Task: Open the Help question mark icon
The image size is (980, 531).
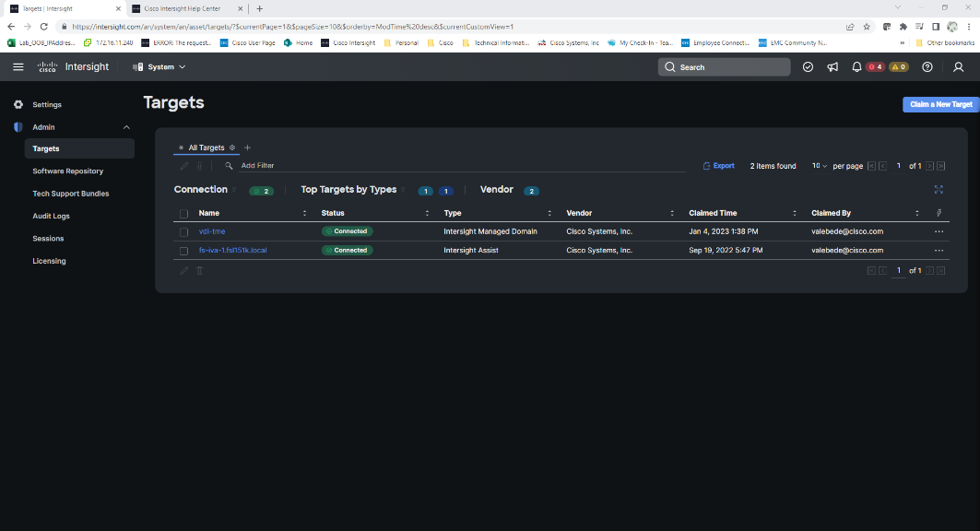Action: [x=927, y=67]
